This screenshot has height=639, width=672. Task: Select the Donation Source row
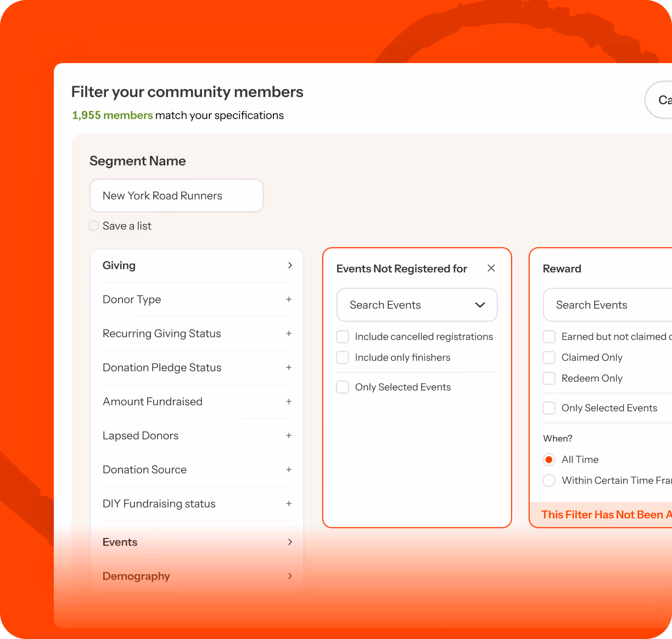(197, 469)
